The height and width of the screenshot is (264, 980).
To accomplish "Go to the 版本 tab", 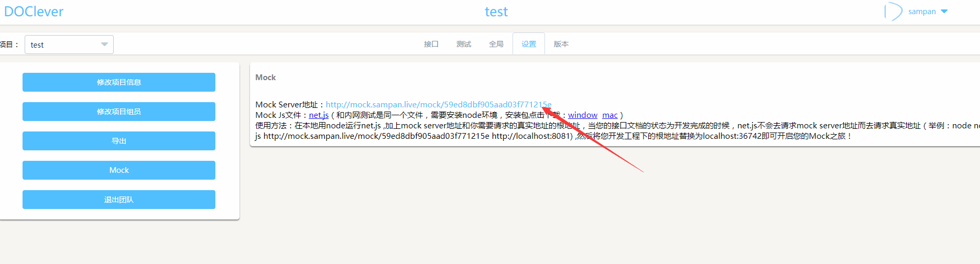I will pos(561,44).
